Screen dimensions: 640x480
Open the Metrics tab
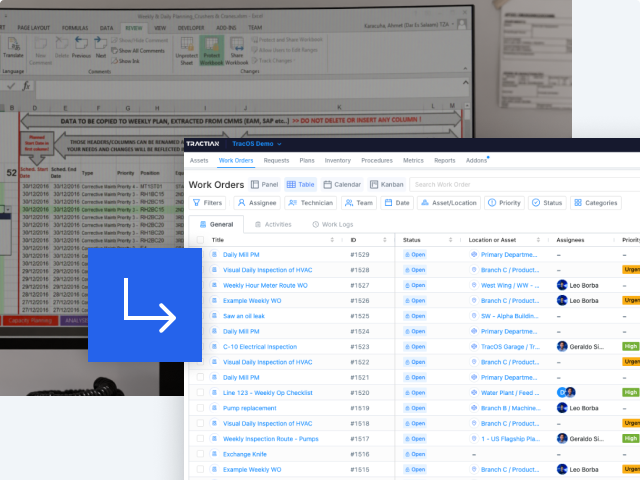tap(413, 160)
